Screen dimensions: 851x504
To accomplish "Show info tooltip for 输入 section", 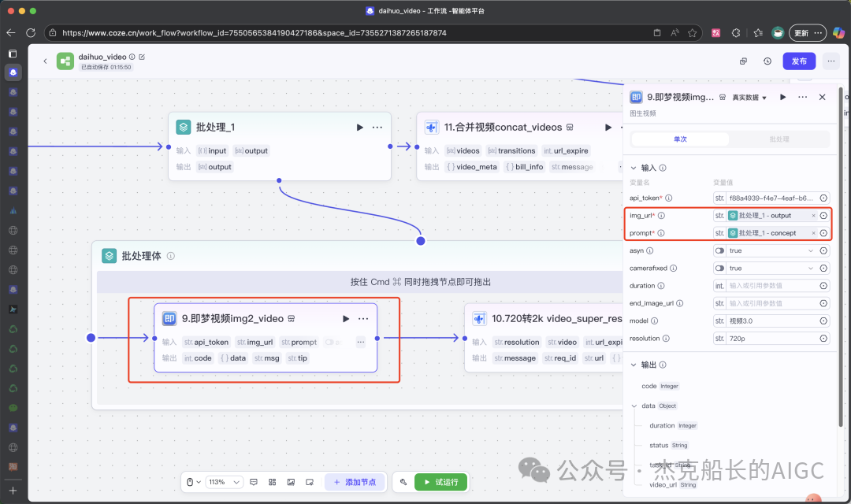I will click(x=663, y=169).
